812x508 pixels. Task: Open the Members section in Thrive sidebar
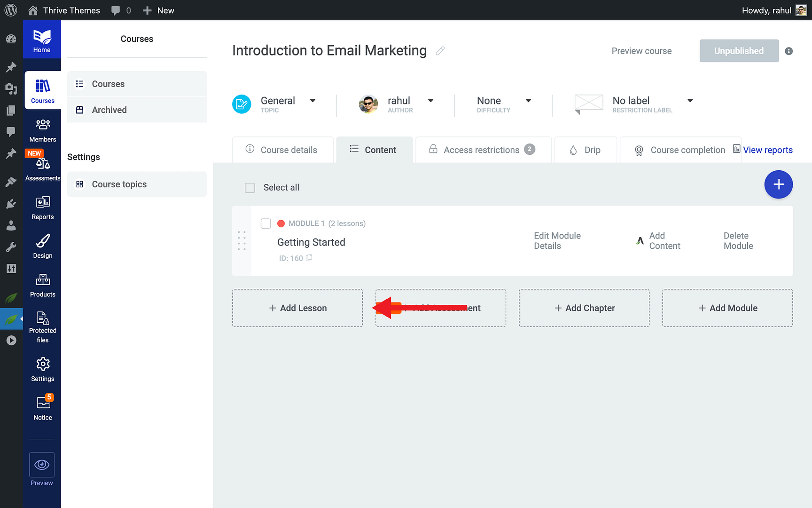pyautogui.click(x=42, y=129)
